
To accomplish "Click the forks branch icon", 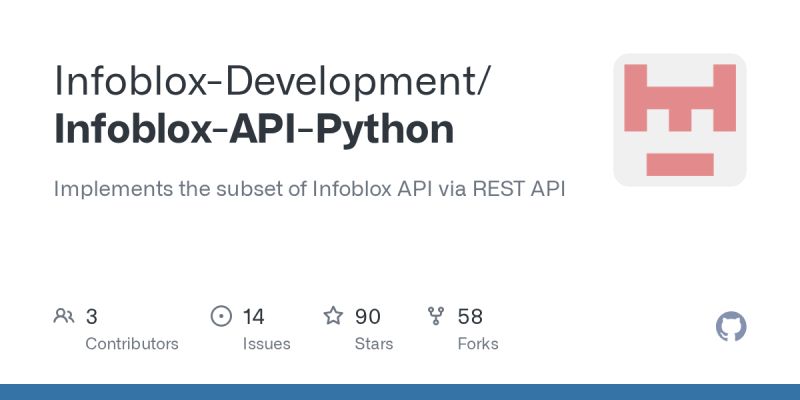I will click(x=436, y=316).
